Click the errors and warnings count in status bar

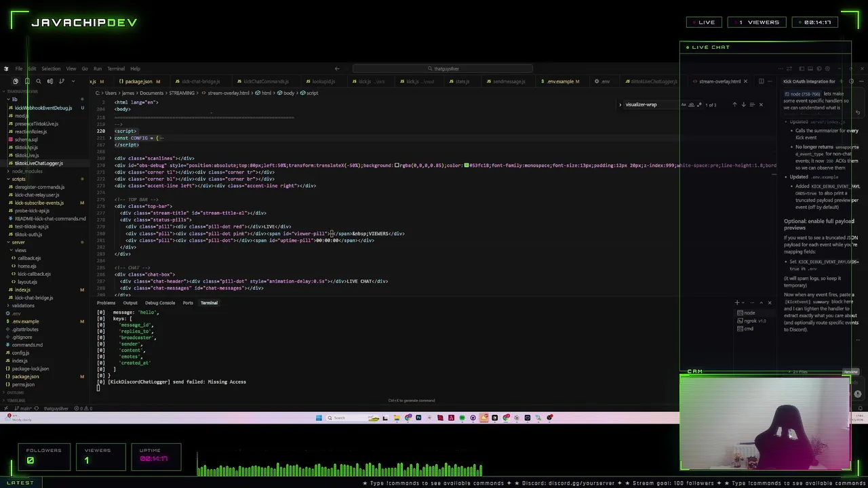click(83, 409)
